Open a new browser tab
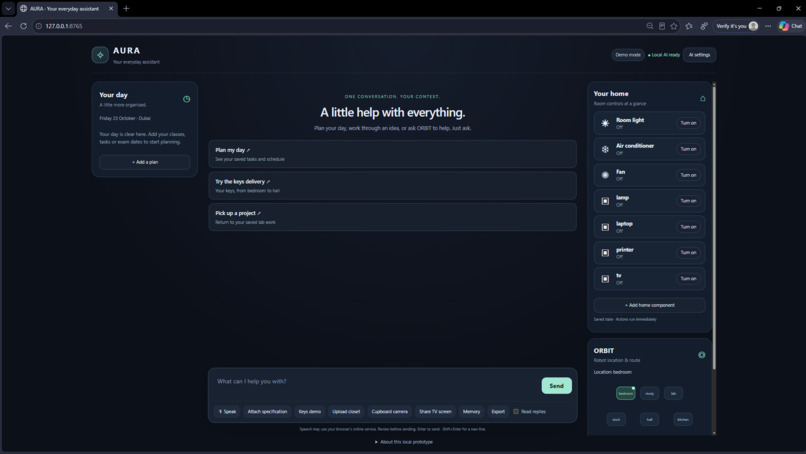This screenshot has width=806, height=454. pos(126,8)
